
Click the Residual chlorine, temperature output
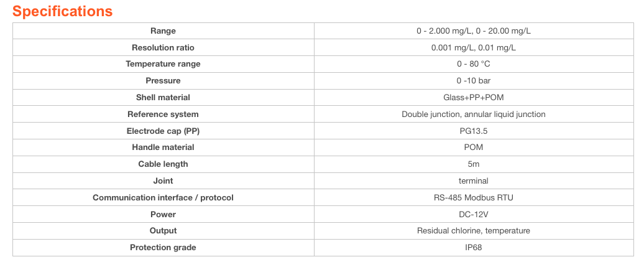point(474,231)
